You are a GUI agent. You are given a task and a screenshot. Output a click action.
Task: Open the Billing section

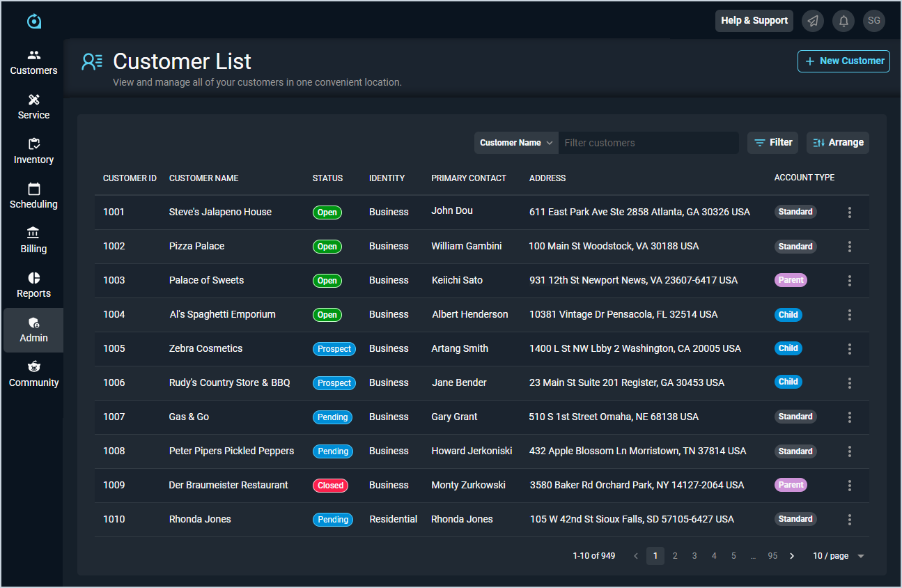pos(33,241)
